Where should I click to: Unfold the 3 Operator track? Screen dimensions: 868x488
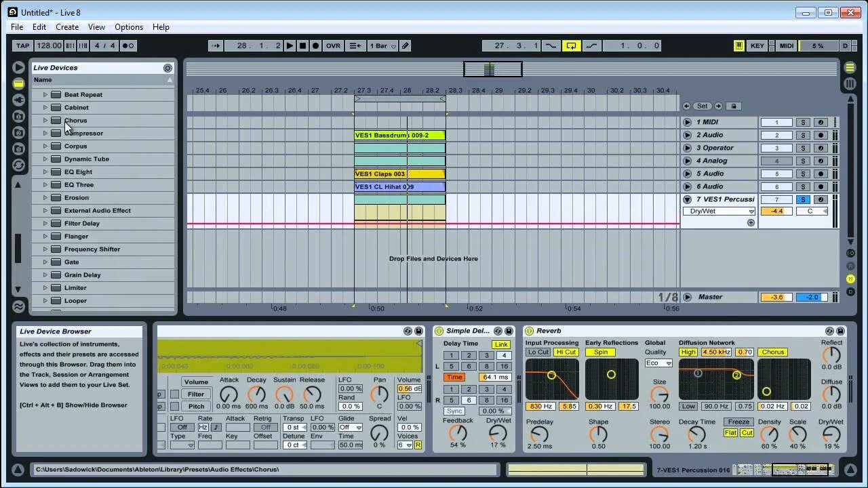tap(687, 148)
